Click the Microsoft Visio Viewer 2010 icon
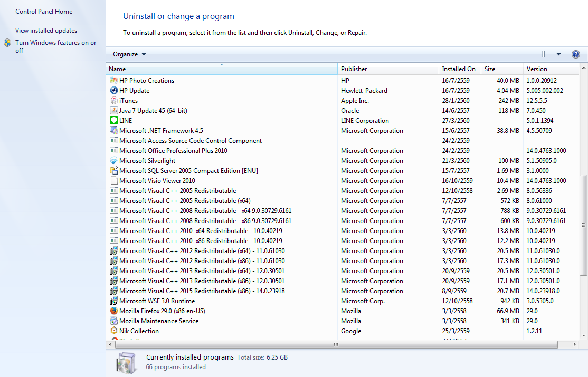 tap(113, 181)
